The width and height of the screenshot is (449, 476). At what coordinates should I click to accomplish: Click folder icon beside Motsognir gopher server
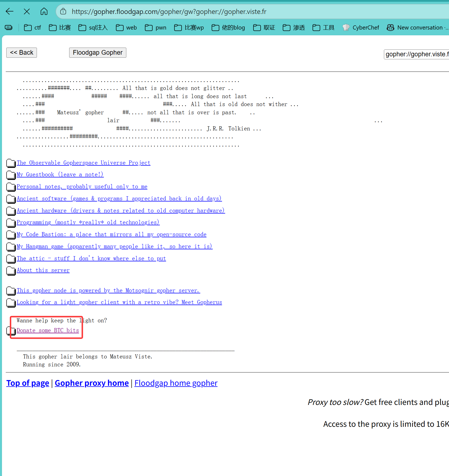pyautogui.click(x=11, y=291)
